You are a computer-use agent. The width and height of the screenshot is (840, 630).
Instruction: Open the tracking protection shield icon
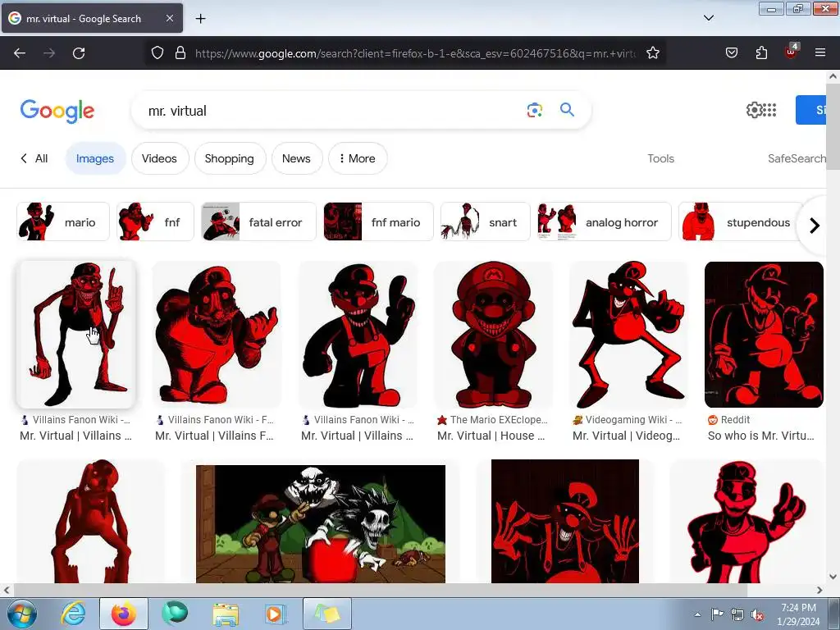click(x=157, y=52)
